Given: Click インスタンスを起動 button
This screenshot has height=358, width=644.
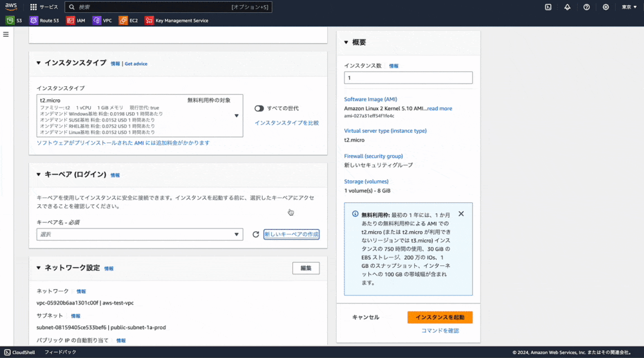Looking at the screenshot, I should pyautogui.click(x=440, y=317).
